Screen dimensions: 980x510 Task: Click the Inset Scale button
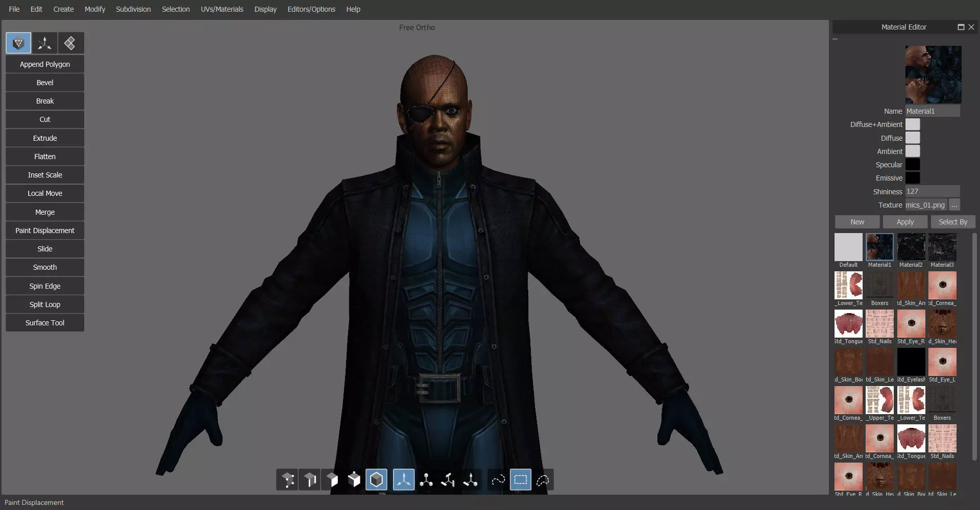[45, 175]
